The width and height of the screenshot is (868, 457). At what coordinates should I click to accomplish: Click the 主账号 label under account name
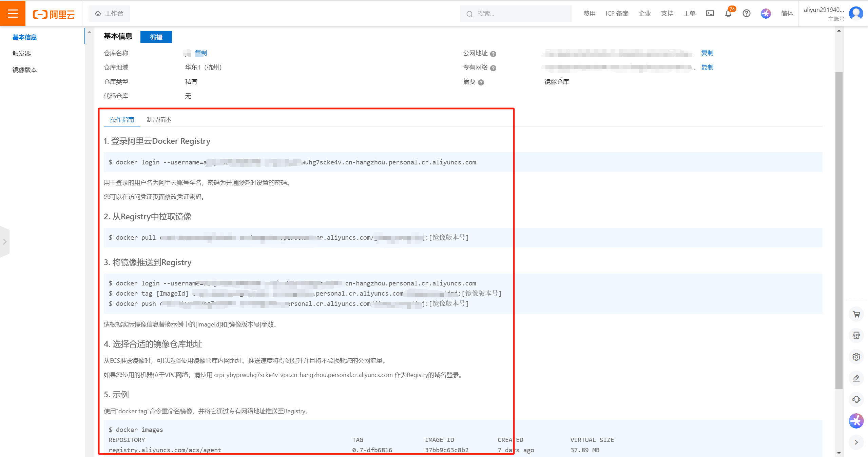pyautogui.click(x=836, y=19)
